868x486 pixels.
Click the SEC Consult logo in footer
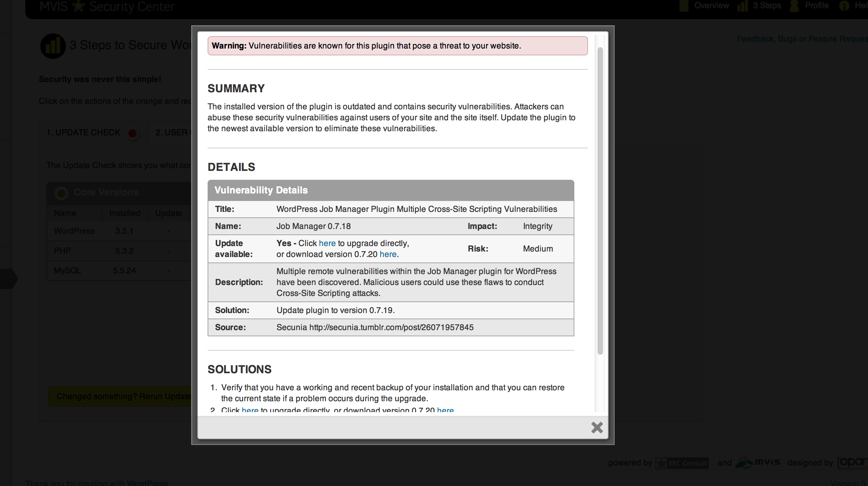click(x=682, y=463)
